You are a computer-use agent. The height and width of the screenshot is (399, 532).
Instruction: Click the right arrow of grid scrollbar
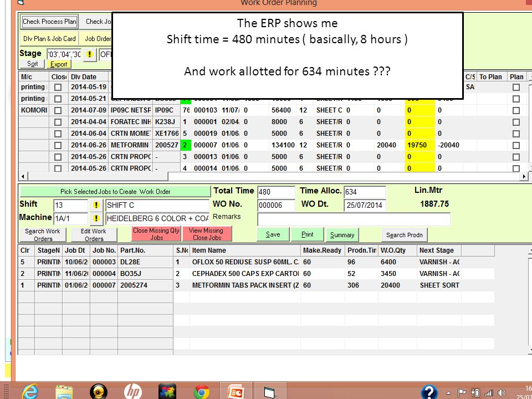(x=524, y=176)
